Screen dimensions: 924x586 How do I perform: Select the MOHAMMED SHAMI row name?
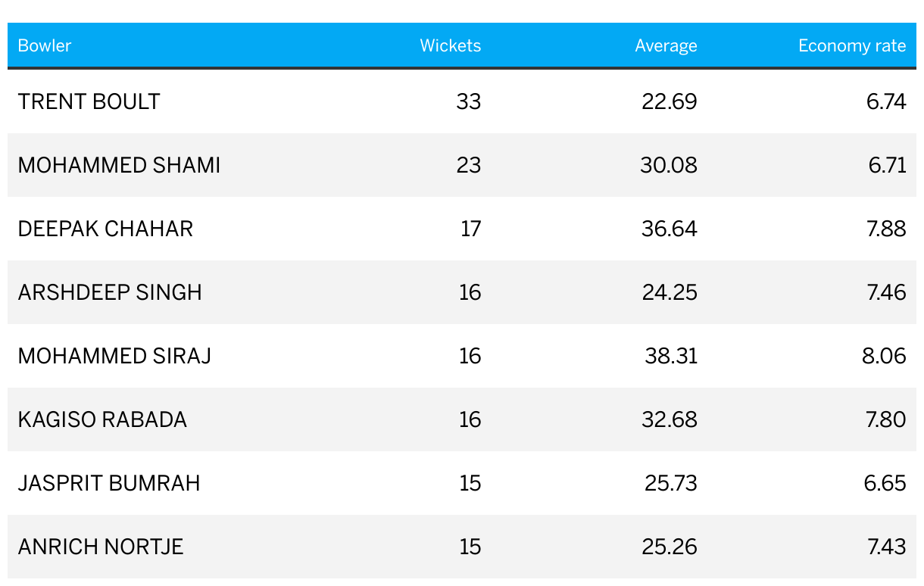click(x=119, y=165)
